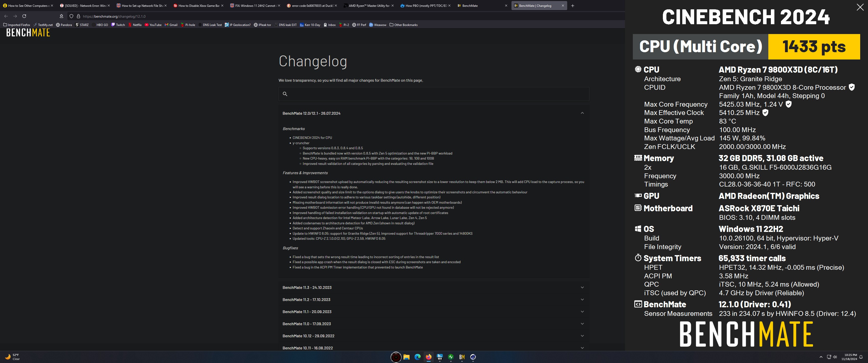The height and width of the screenshot is (363, 868).
Task: Open the TestMy.net bookmark
Action: pyautogui.click(x=43, y=25)
